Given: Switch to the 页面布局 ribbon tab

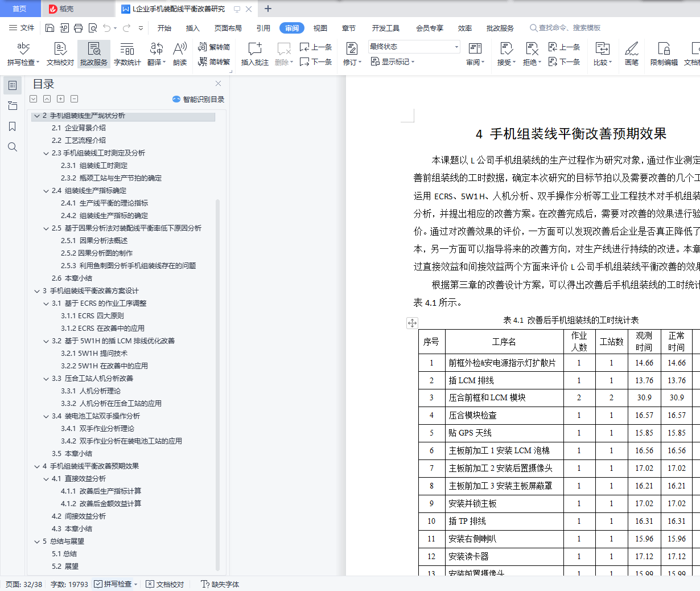Looking at the screenshot, I should click(228, 28).
